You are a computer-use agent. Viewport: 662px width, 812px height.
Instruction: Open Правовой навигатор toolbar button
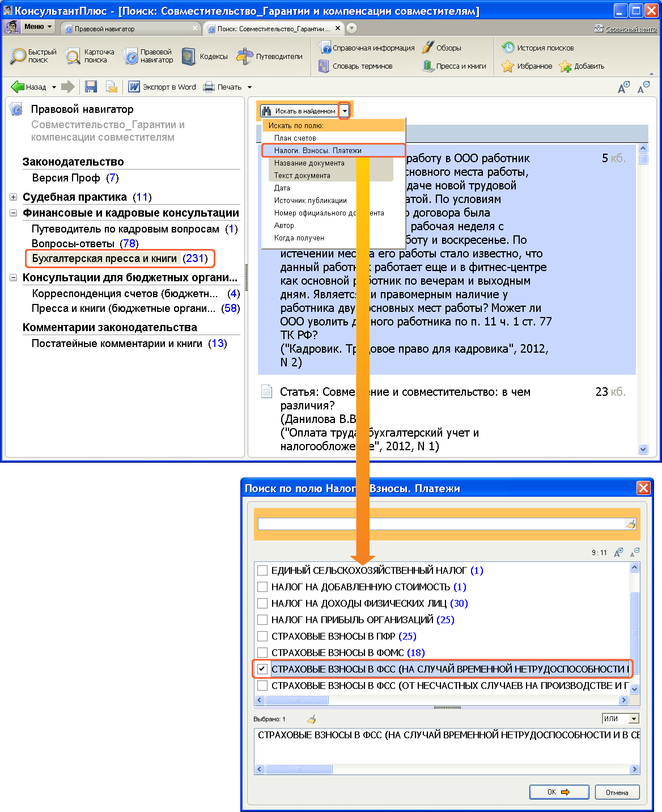tap(149, 56)
